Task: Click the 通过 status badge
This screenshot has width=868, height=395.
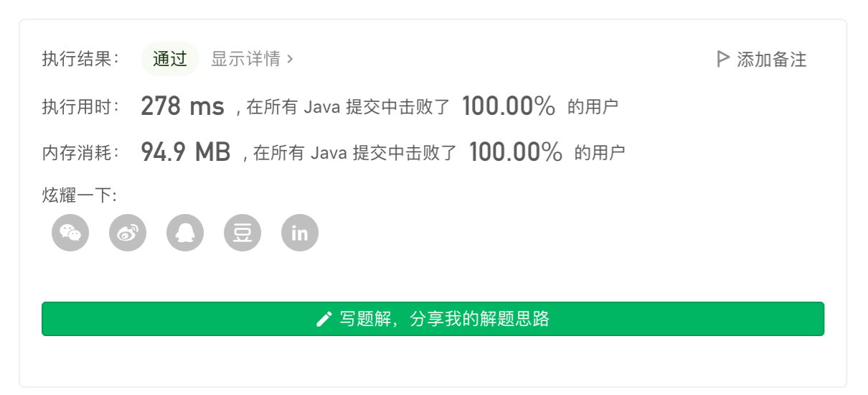Action: tap(170, 59)
